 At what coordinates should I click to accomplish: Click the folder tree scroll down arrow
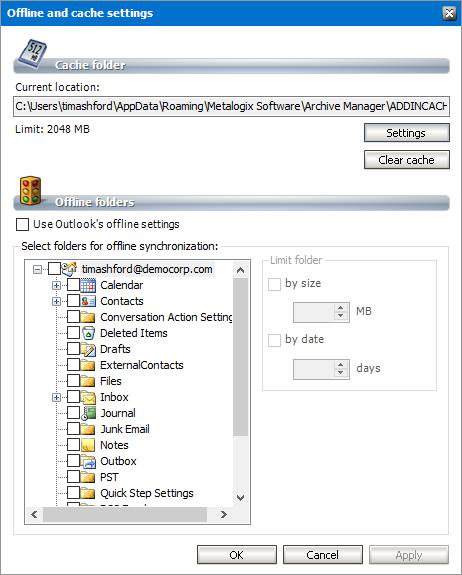click(x=241, y=498)
